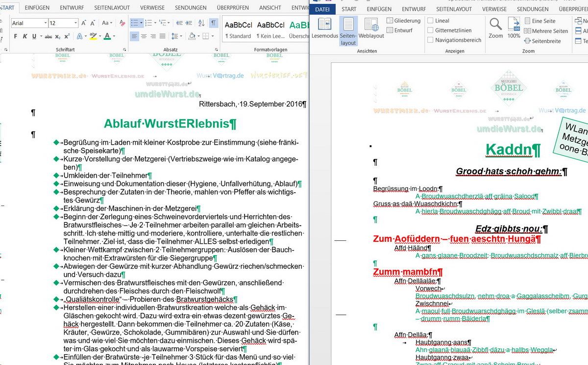Apply superscript x² formatting
The width and height of the screenshot is (588, 365).
point(67,36)
